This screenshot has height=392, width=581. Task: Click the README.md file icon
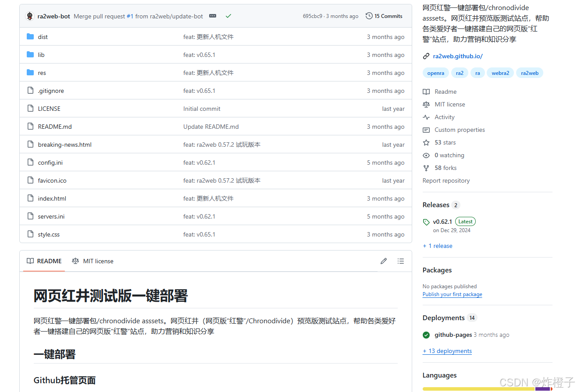[30, 127]
